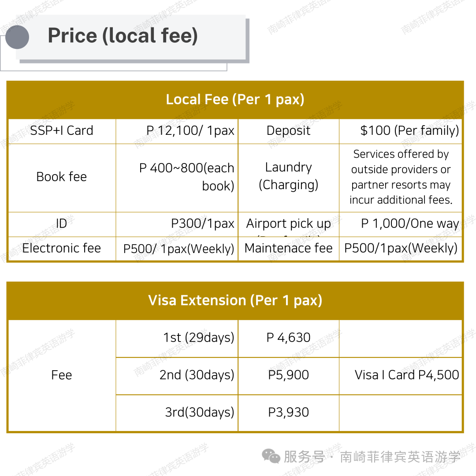This screenshot has width=476, height=476.
Task: Click the "$100 (Per family)" deposit amount
Action: 409,131
